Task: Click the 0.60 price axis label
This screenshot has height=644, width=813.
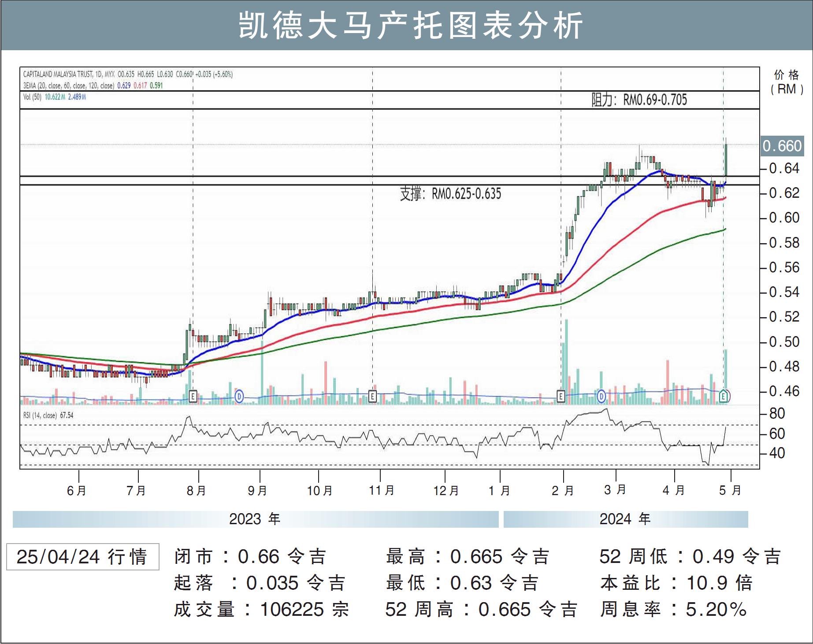Action: (784, 218)
